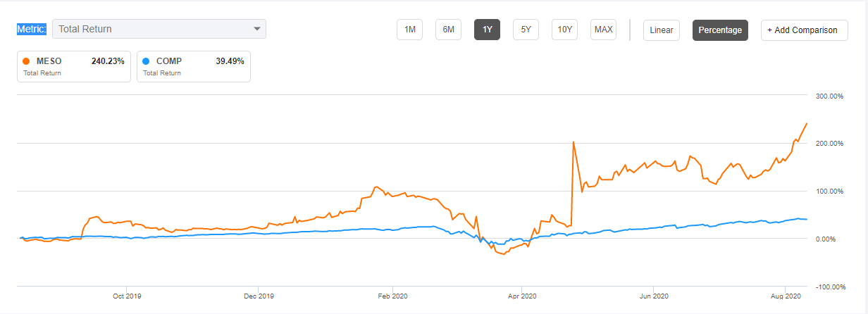Click the Add Comparison button

[x=804, y=30]
